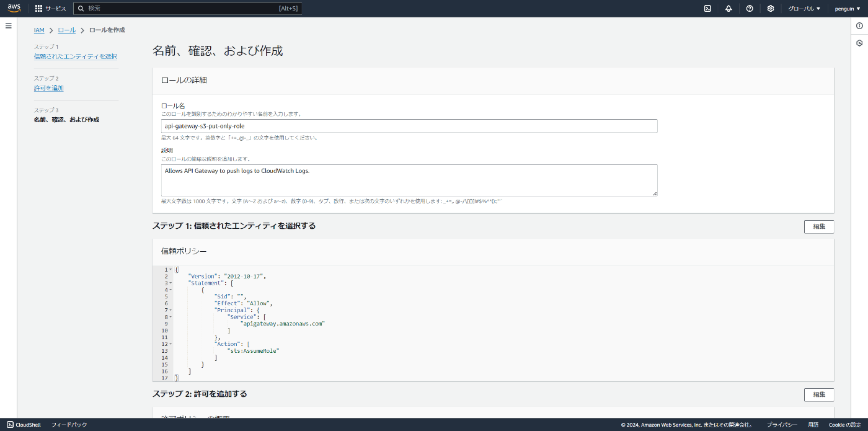Open the notifications bell

pyautogui.click(x=728, y=9)
